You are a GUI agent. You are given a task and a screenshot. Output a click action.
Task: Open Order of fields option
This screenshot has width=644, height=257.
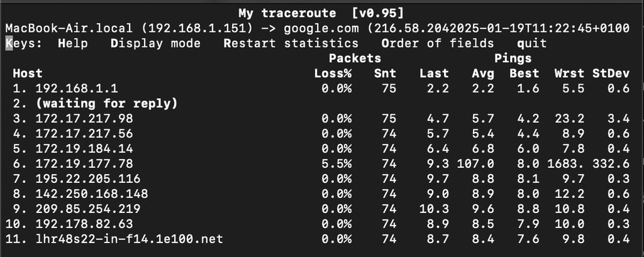pyautogui.click(x=437, y=43)
